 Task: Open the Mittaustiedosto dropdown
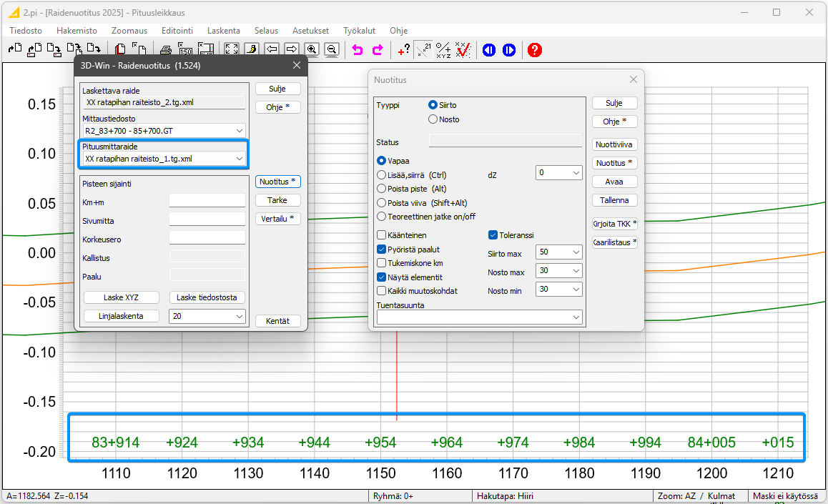coord(238,131)
